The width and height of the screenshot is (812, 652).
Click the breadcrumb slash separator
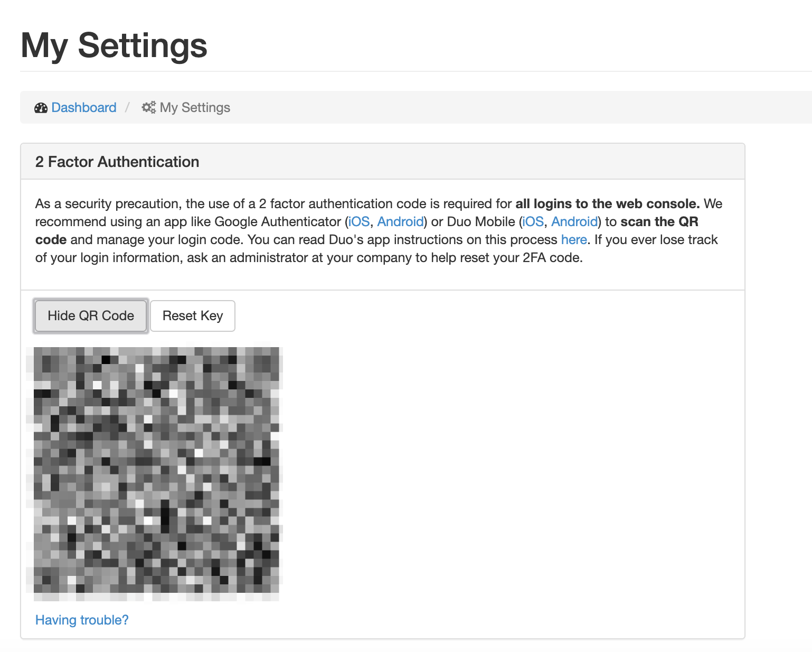(127, 108)
